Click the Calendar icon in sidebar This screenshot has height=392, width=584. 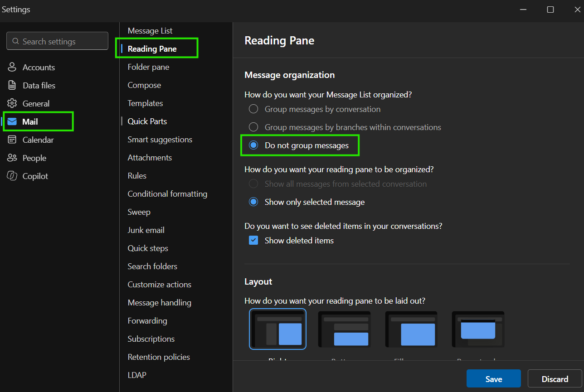click(12, 140)
